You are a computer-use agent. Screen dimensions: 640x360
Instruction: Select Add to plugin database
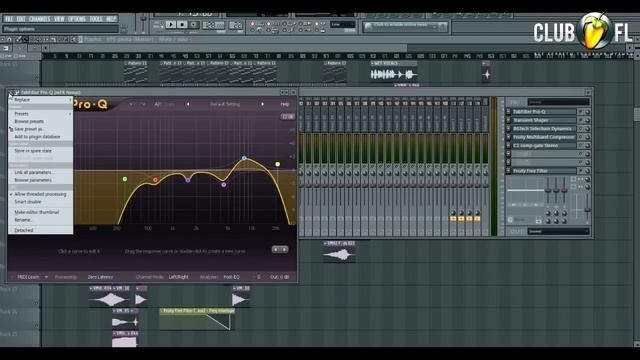[40, 137]
